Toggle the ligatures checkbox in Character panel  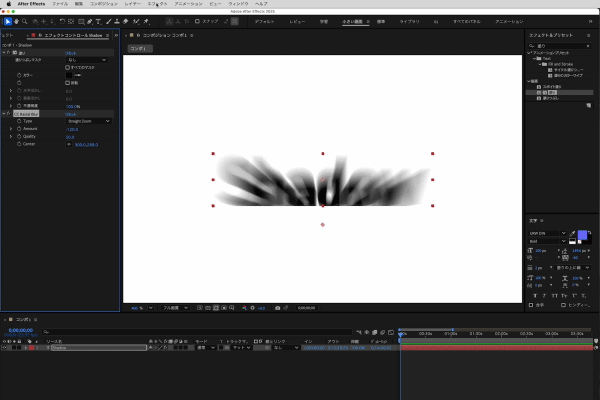531,305
